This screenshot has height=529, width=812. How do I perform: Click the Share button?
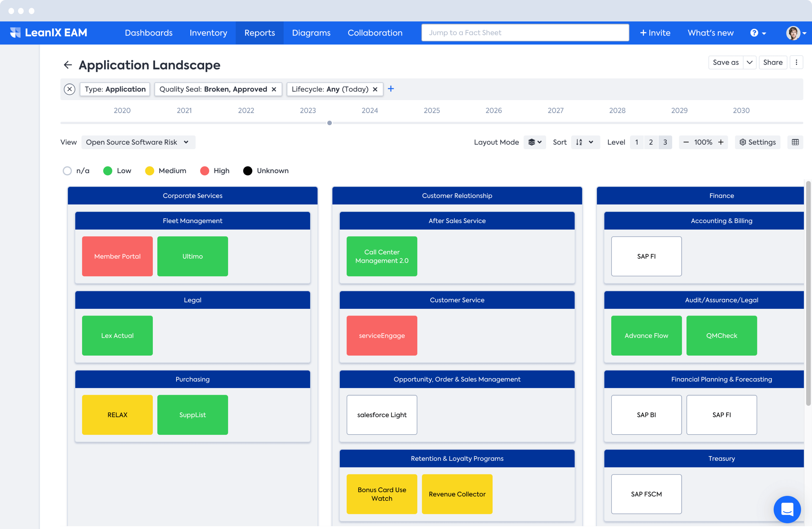(773, 62)
